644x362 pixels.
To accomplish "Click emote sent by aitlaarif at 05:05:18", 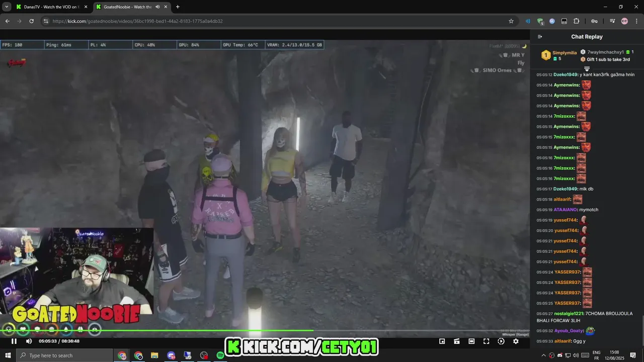I will click(x=578, y=199).
